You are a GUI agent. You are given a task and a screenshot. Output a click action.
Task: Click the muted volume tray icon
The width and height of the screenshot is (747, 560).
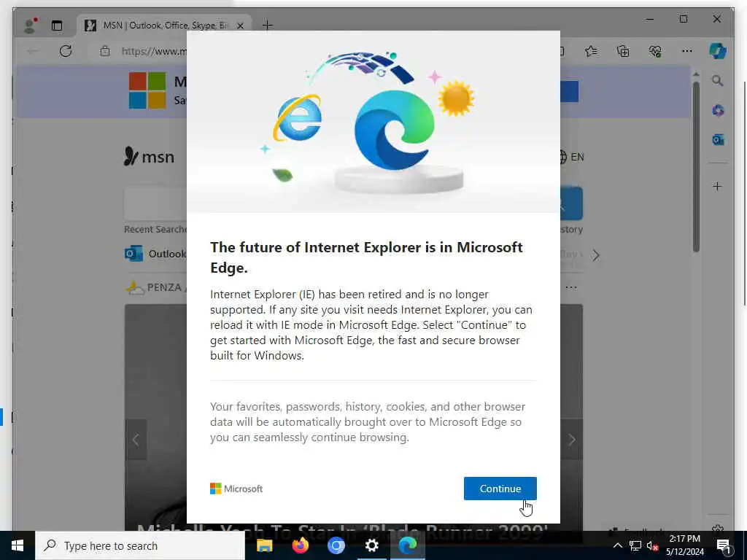[653, 545]
